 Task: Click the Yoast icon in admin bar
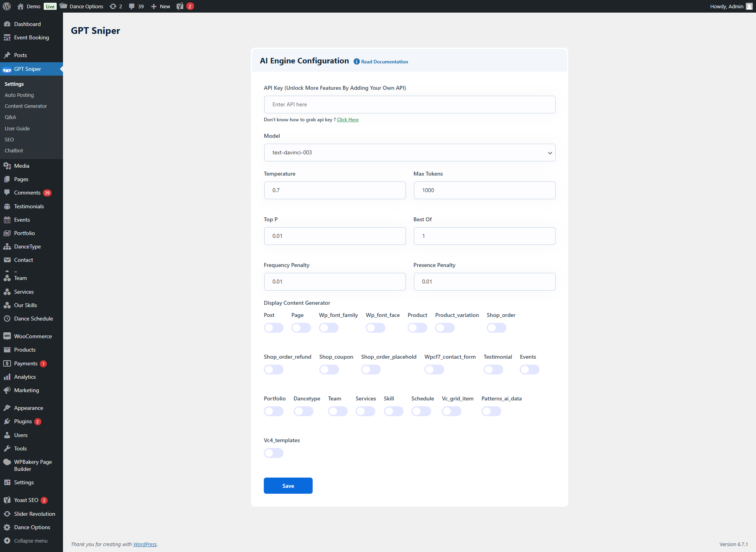tap(180, 6)
